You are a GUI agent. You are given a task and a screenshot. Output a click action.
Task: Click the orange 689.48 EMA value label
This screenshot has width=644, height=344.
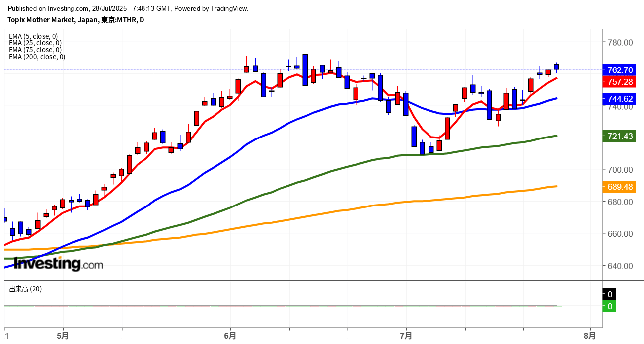click(619, 187)
